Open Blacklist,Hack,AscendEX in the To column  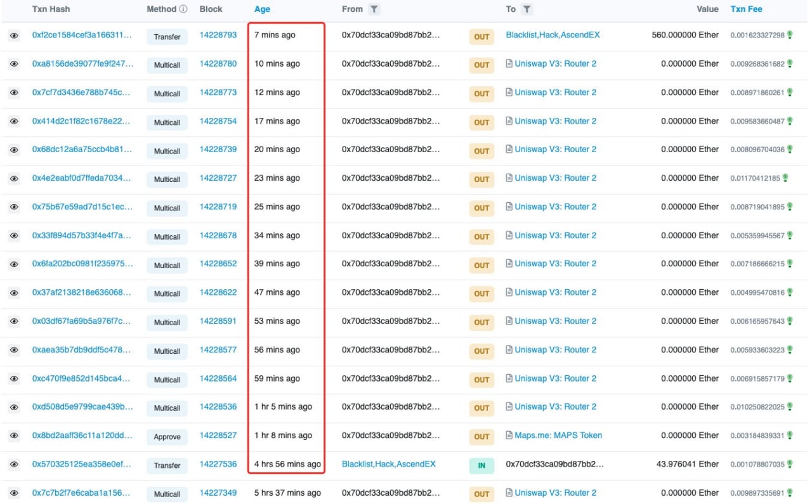553,35
